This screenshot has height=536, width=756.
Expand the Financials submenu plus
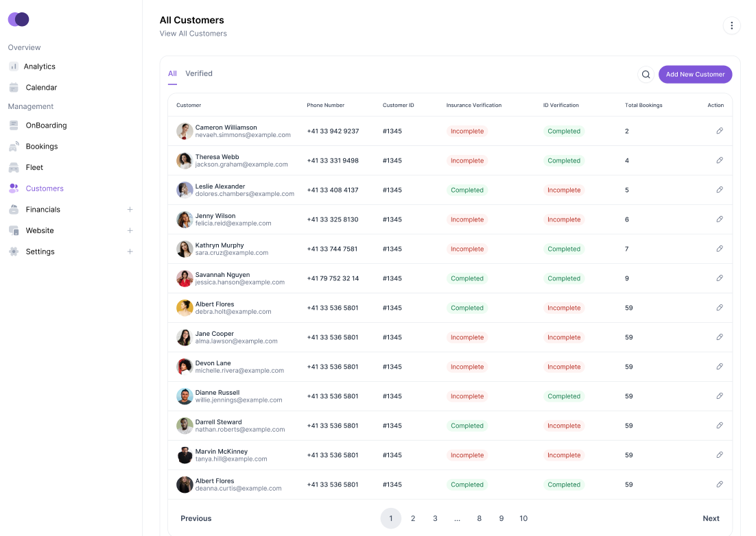point(130,210)
